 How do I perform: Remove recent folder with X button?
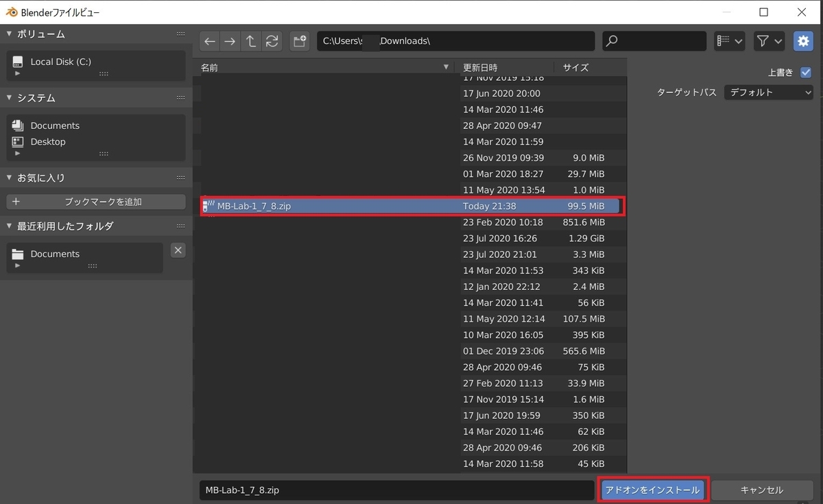click(178, 250)
